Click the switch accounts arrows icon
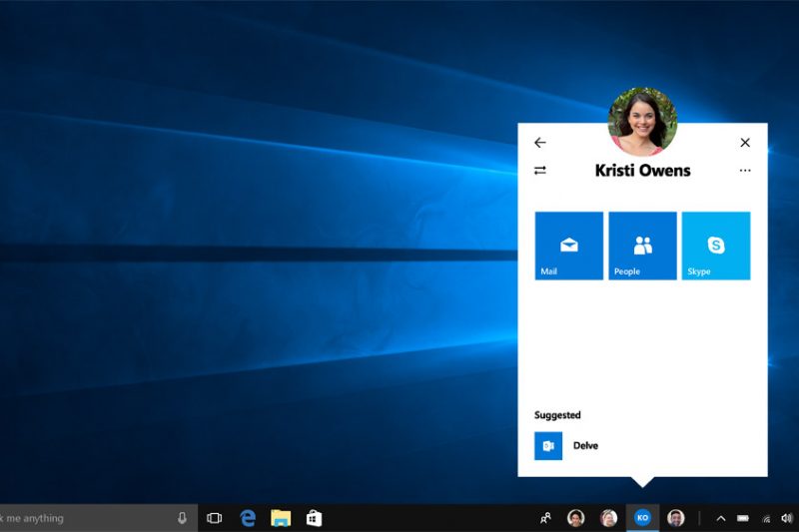The height and width of the screenshot is (532, 799). [540, 171]
